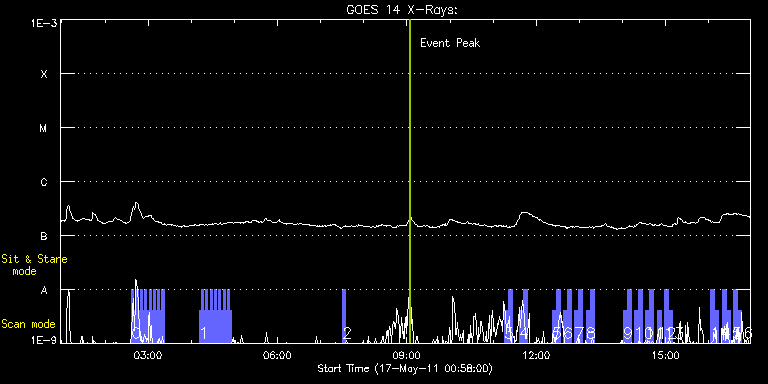Select observation block numbered 4

pos(524,316)
